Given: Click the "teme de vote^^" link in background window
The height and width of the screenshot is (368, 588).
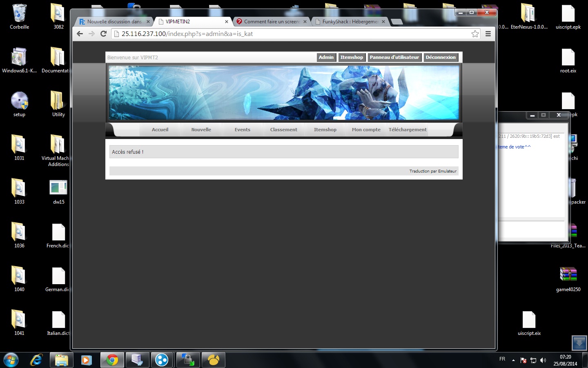Looking at the screenshot, I should pos(514,147).
